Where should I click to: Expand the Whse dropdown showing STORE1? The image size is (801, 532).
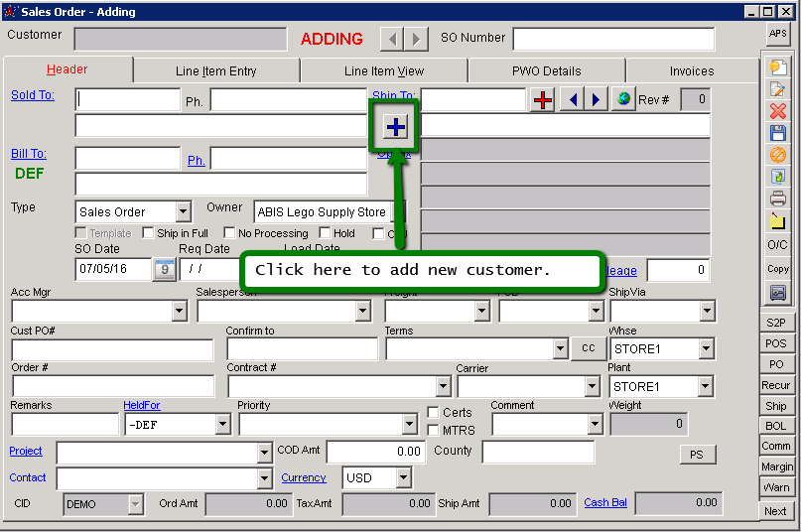(x=706, y=349)
